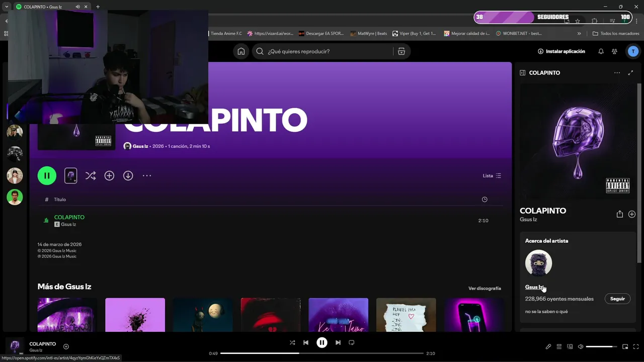Screen dimensions: 644x362
Task: Open the friends activity icon
Action: [x=614, y=51]
